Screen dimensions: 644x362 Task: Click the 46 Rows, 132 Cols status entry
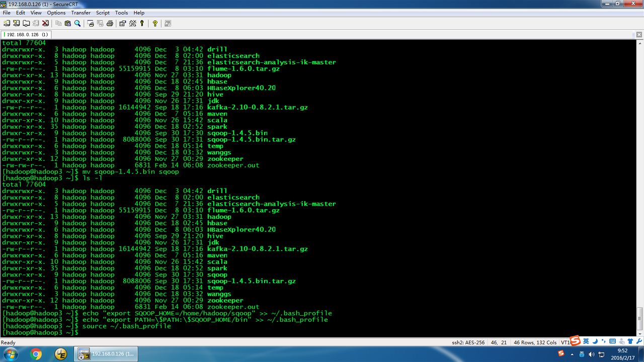tap(535, 342)
